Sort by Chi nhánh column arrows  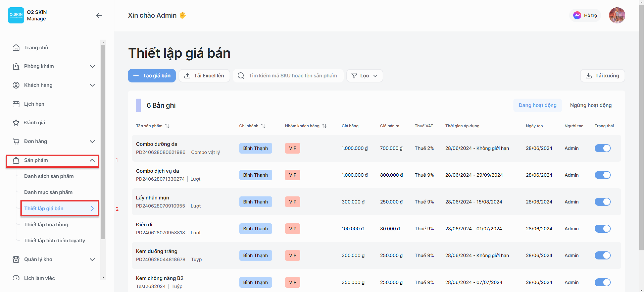[x=263, y=126]
